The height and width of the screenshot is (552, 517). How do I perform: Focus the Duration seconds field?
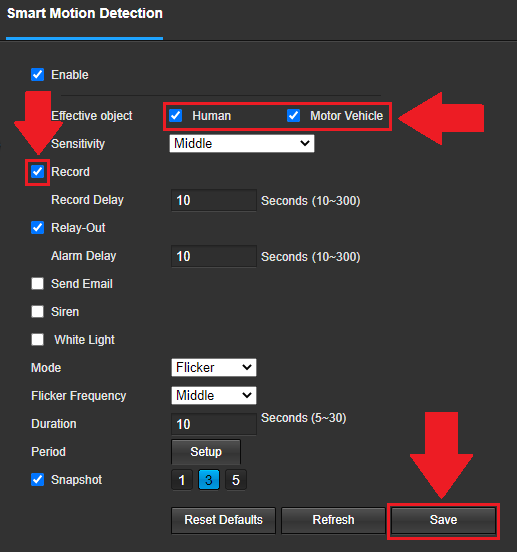tap(214, 424)
